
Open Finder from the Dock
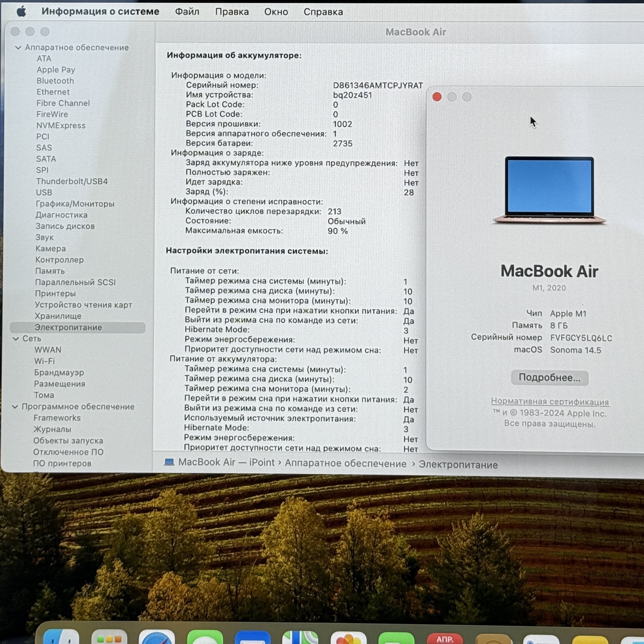coord(61,636)
